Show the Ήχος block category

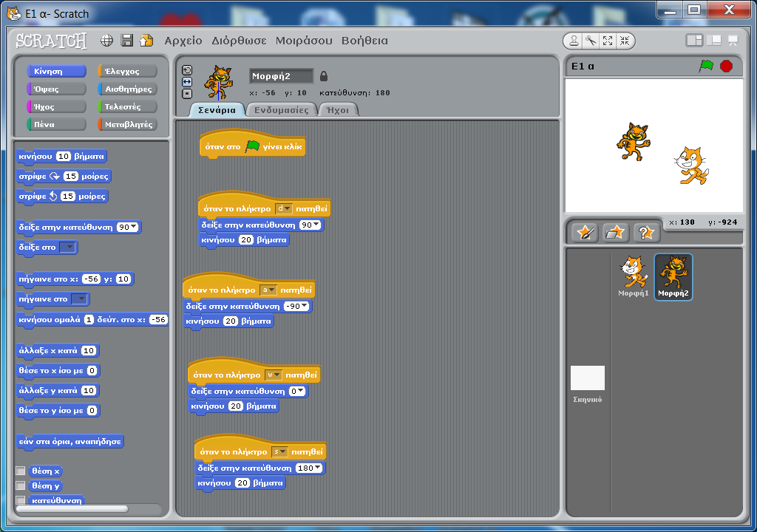56,106
